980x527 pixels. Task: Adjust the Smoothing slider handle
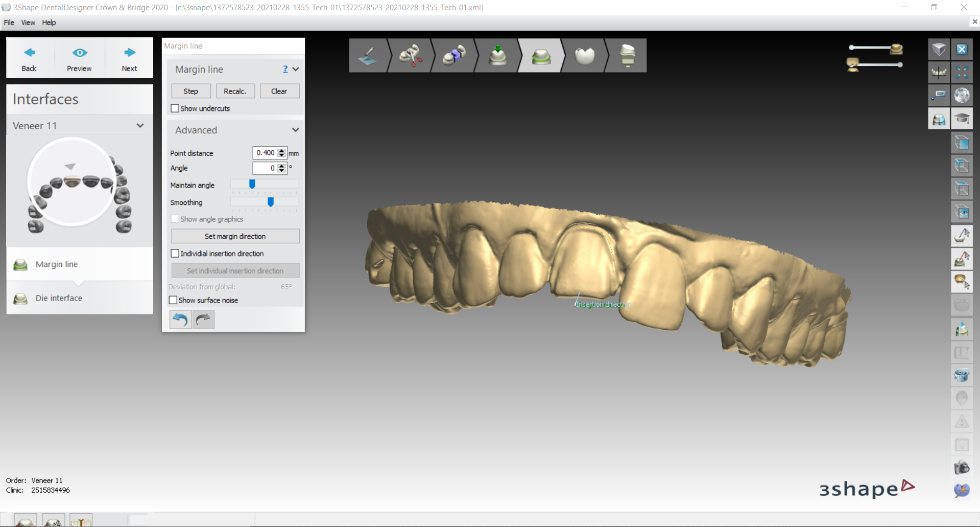click(271, 202)
